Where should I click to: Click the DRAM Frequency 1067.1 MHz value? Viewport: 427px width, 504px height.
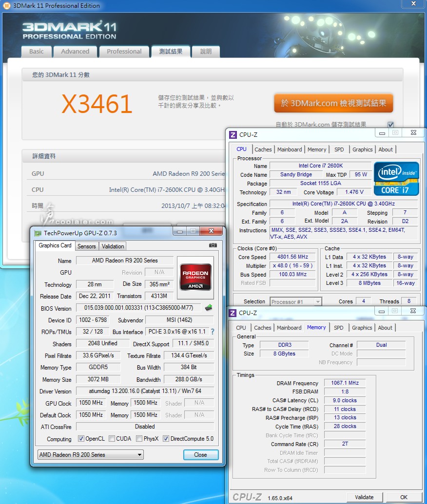click(345, 383)
